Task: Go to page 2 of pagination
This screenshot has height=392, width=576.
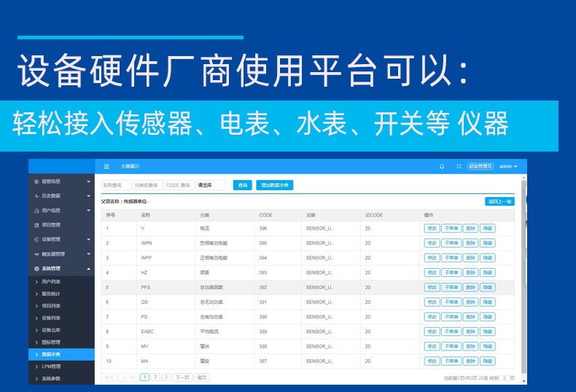Action: click(155, 377)
